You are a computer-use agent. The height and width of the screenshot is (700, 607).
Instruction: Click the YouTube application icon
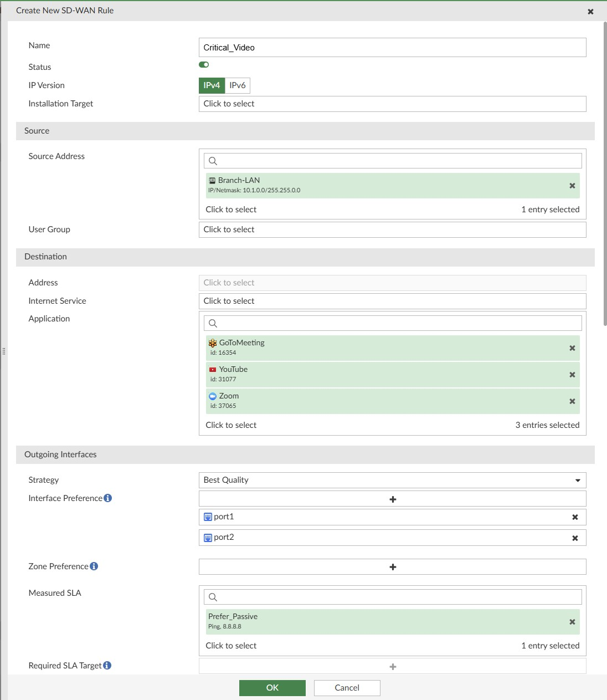click(213, 370)
